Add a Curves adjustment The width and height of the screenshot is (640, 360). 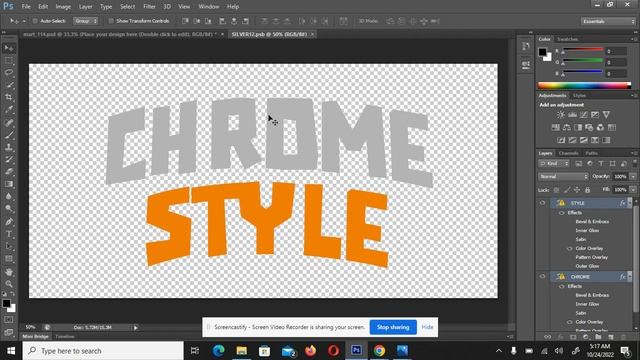point(584,115)
